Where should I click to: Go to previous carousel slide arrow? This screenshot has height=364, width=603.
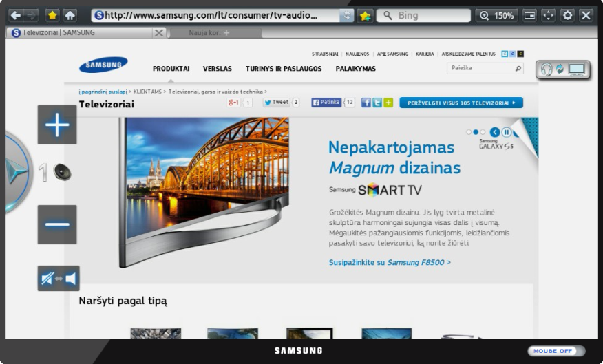point(495,132)
